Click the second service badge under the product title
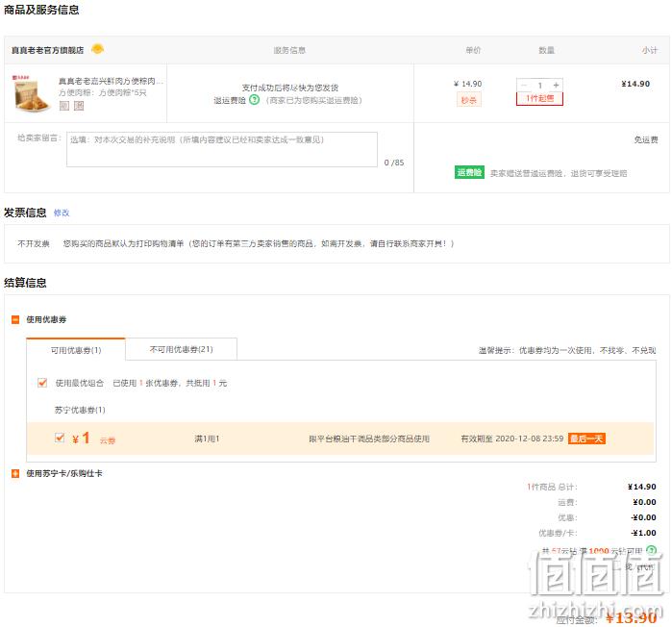 79,106
